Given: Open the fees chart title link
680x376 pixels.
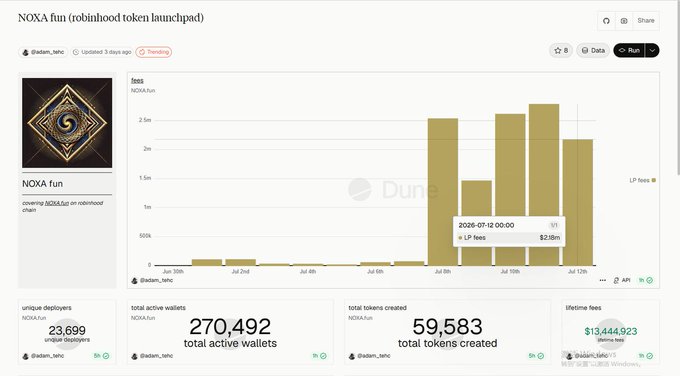Looking at the screenshot, I should pyautogui.click(x=137, y=80).
